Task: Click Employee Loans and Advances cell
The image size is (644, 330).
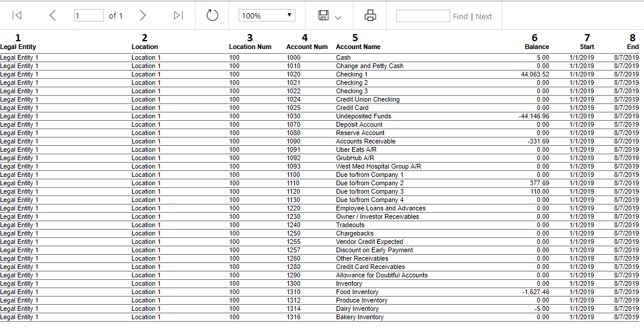Action: tap(381, 208)
